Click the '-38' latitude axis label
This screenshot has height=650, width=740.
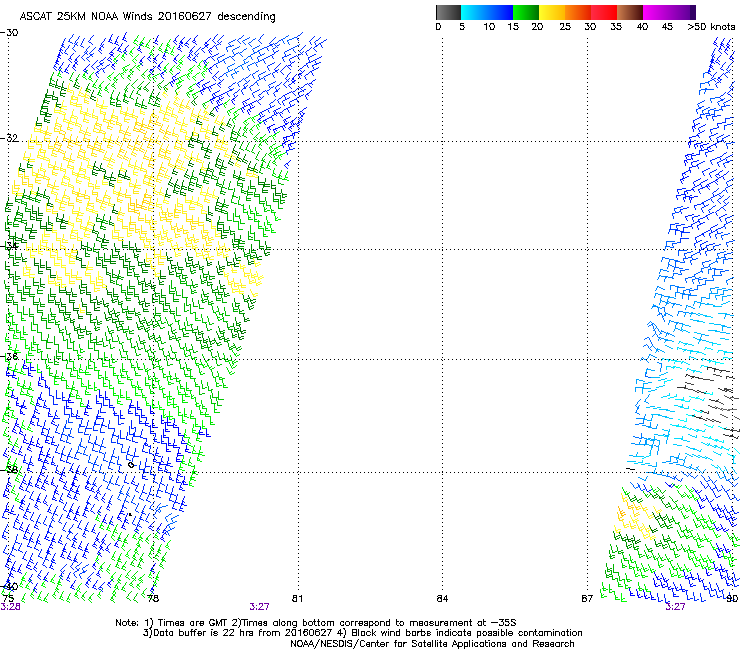pos(9,469)
